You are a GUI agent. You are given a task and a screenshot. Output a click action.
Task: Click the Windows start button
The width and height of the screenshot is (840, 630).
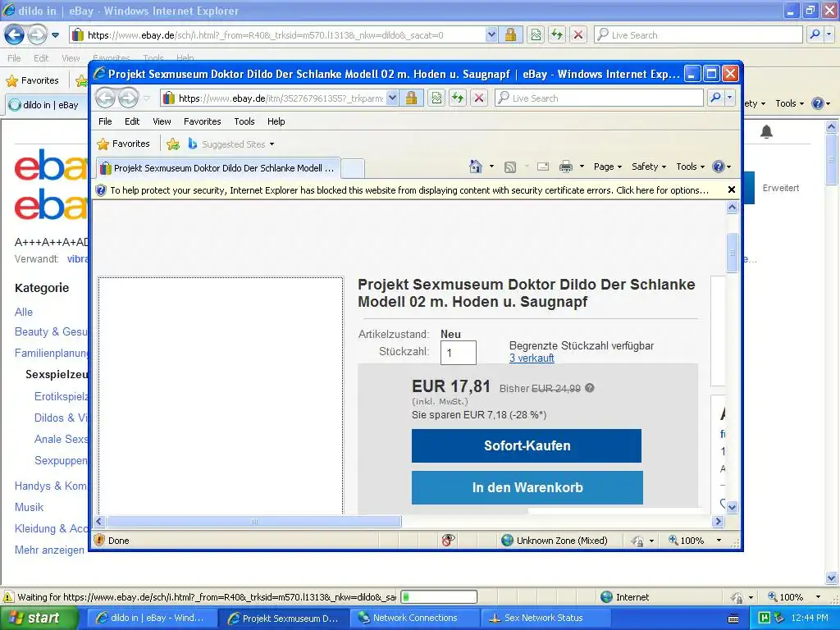39,618
